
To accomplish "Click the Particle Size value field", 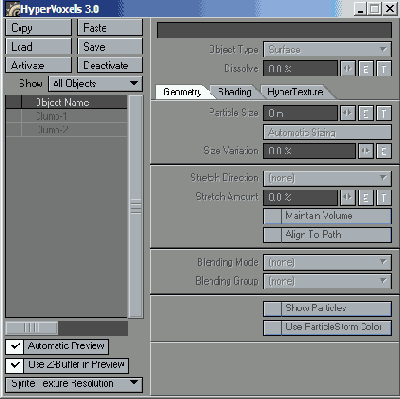I will (x=300, y=113).
